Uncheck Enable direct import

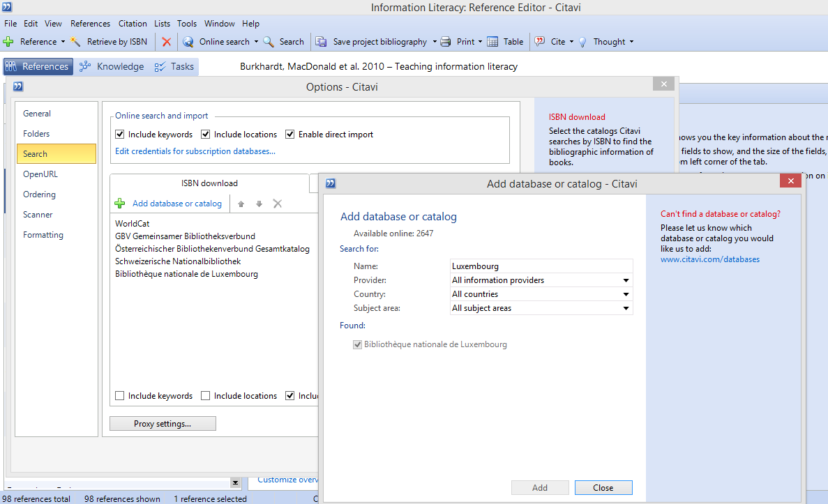tap(290, 135)
